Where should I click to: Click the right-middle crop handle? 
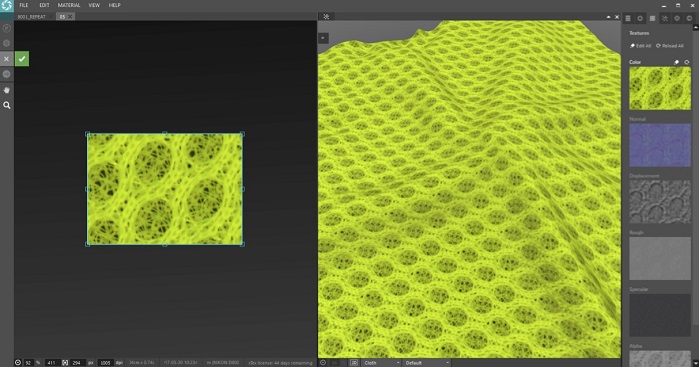pos(243,189)
